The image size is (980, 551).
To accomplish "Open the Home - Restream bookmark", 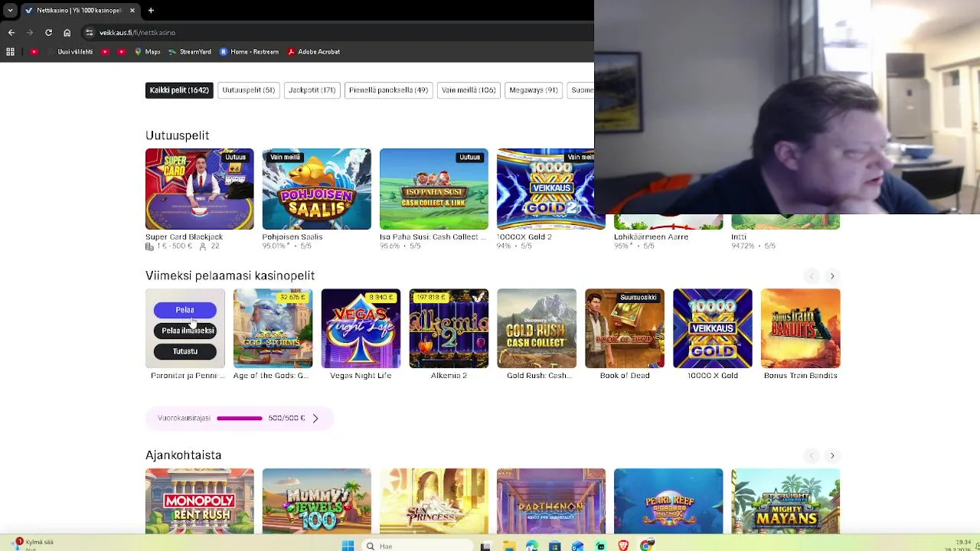I will [249, 51].
